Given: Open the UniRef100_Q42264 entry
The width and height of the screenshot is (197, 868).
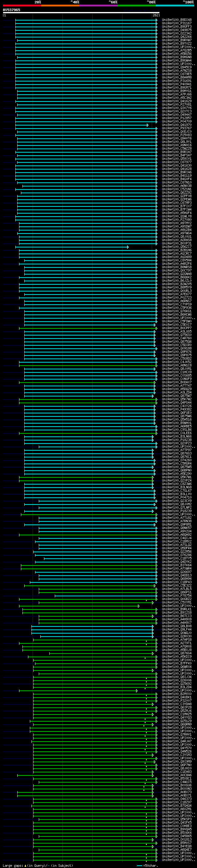Looking at the screenshot, I should (177, 37).
